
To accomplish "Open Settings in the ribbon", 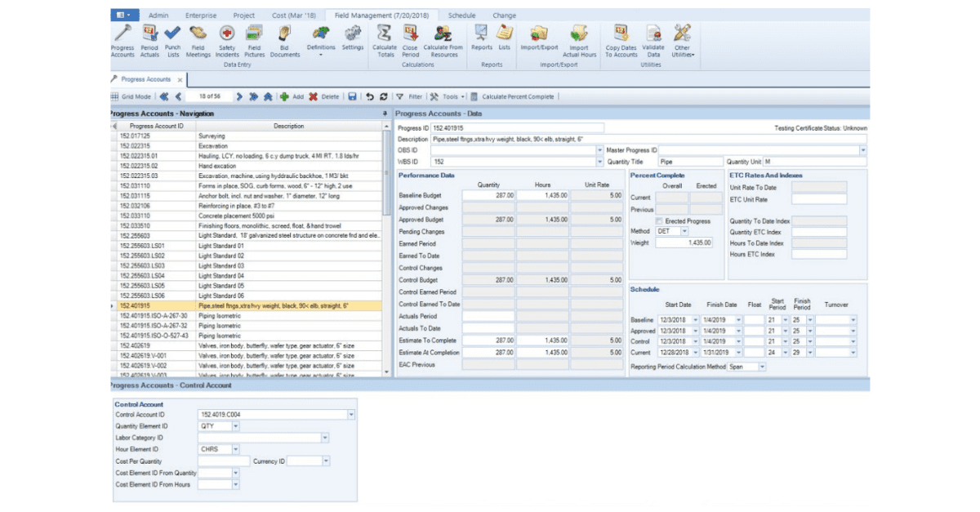I will point(353,37).
